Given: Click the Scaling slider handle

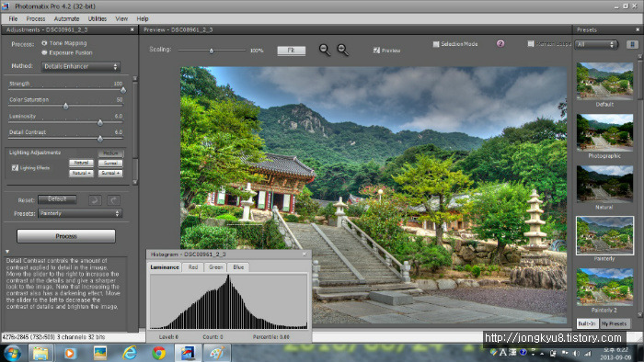Looking at the screenshot, I should [x=212, y=51].
